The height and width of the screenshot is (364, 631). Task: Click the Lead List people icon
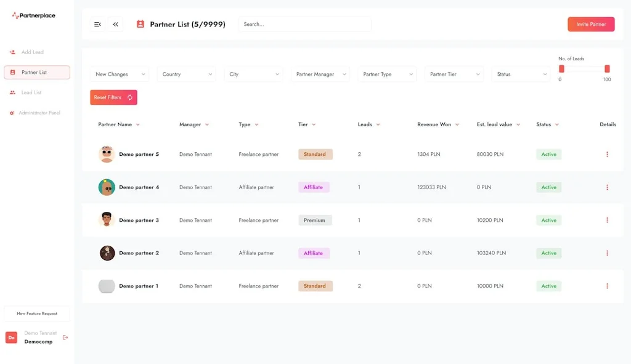[11, 92]
